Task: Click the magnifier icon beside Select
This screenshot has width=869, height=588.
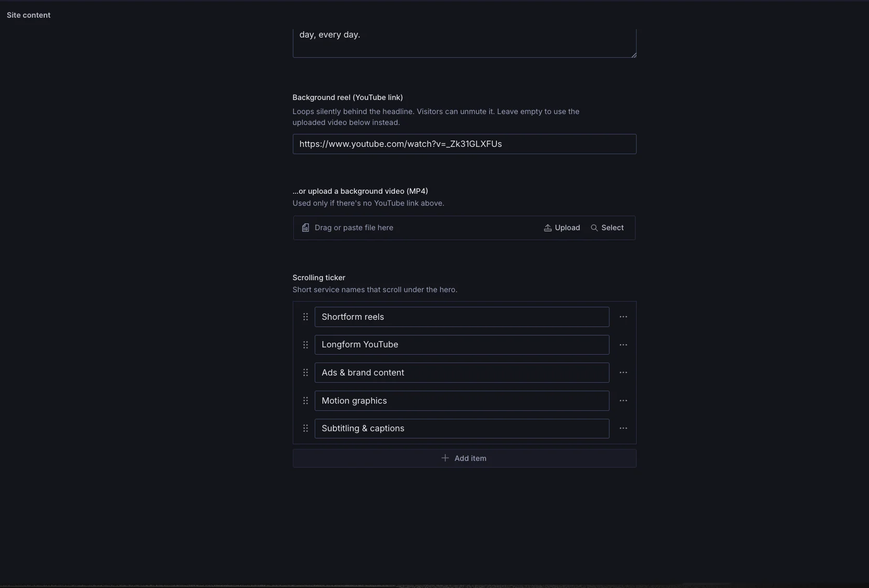Action: pos(594,228)
